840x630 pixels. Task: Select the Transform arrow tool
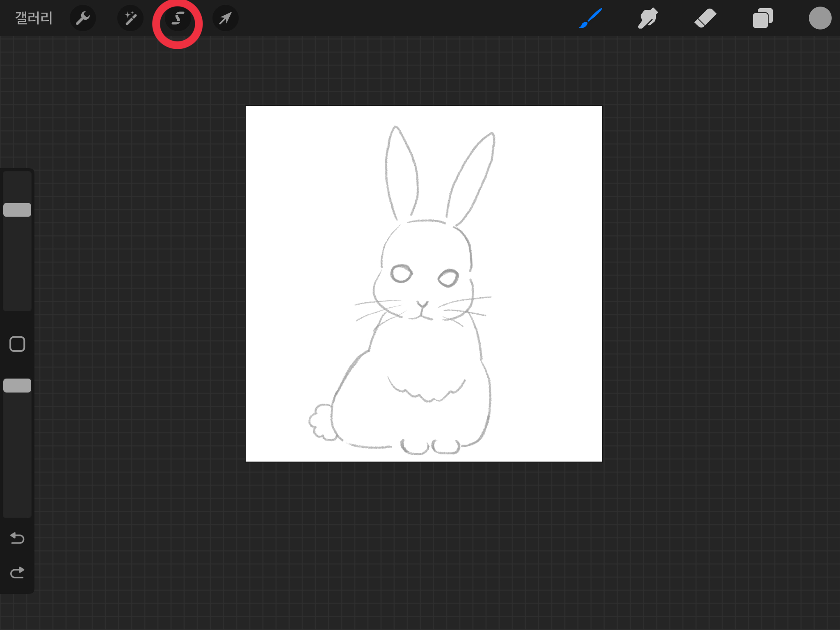[225, 18]
